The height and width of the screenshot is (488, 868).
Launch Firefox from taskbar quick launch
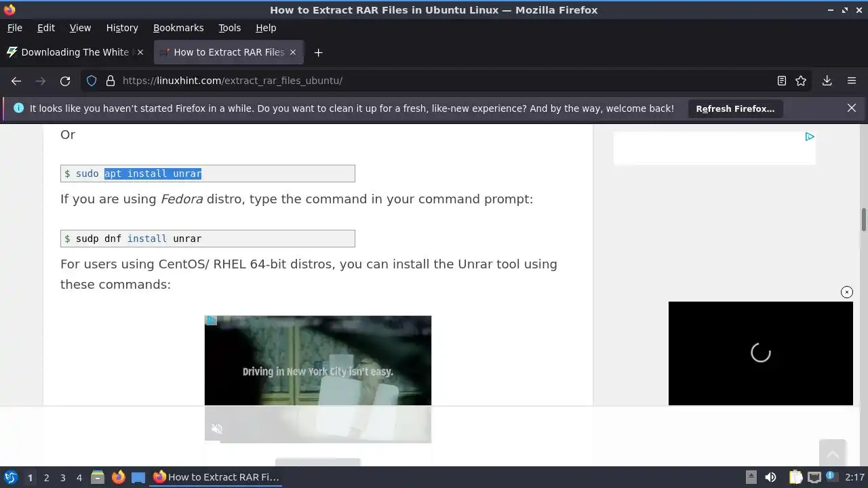(x=118, y=477)
